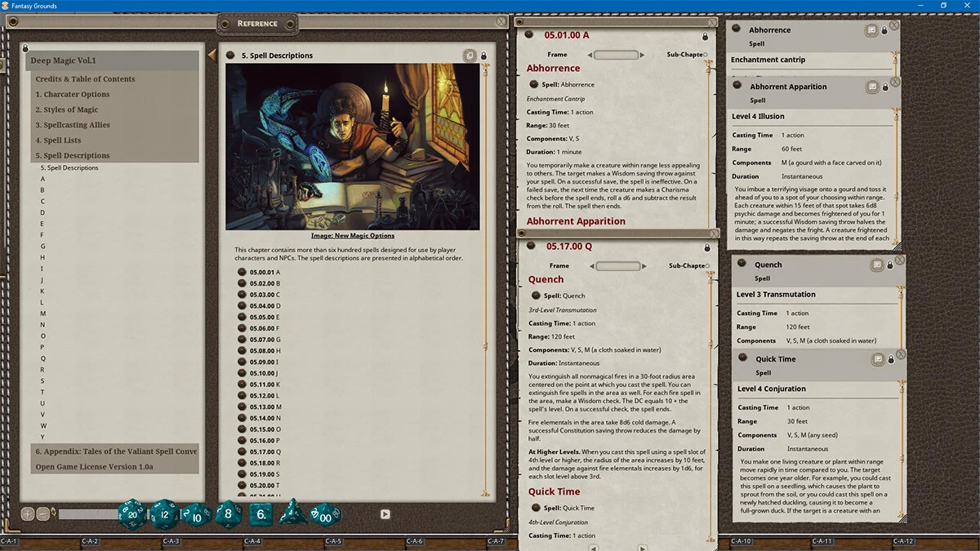Click the chat share icon on Quench window
This screenshot has width=980, height=551.
click(876, 264)
